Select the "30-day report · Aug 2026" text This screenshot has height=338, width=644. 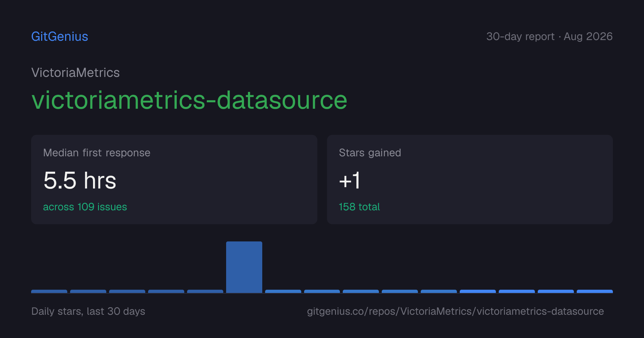(549, 36)
